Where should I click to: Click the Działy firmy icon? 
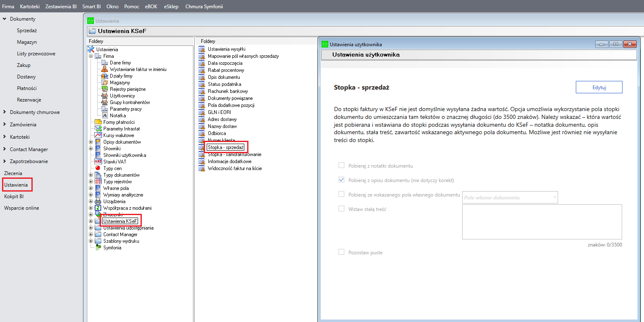[x=105, y=76]
